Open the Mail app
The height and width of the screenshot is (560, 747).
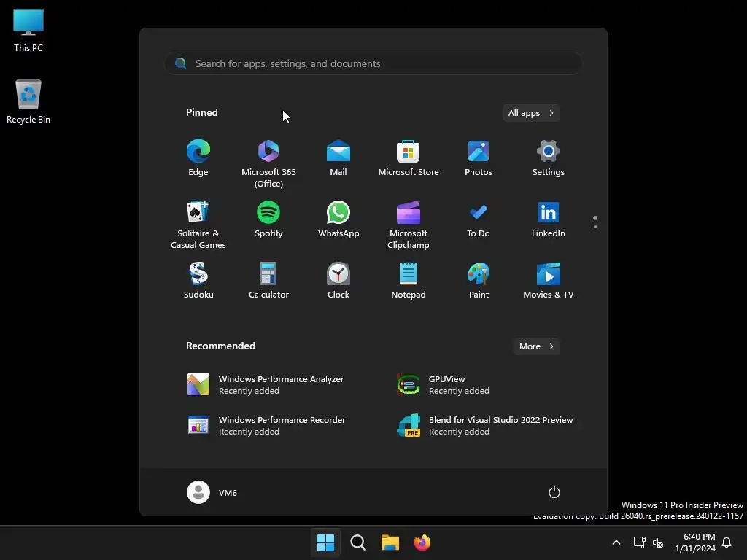coord(338,158)
